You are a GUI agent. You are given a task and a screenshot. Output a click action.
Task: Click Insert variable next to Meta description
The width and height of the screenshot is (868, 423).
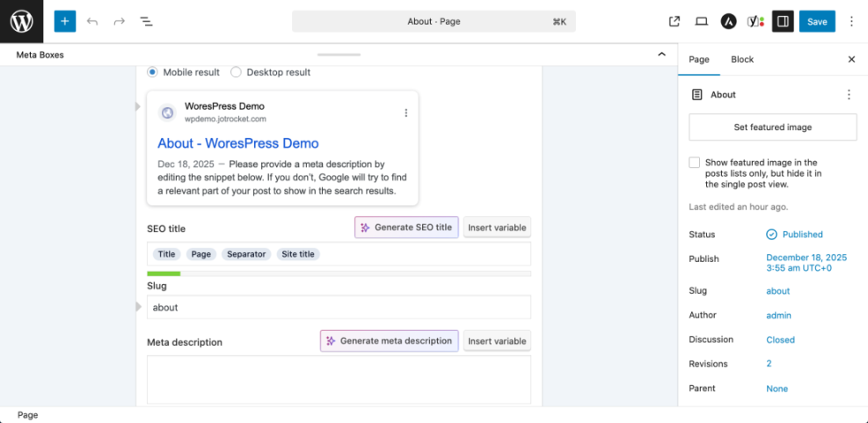point(497,341)
